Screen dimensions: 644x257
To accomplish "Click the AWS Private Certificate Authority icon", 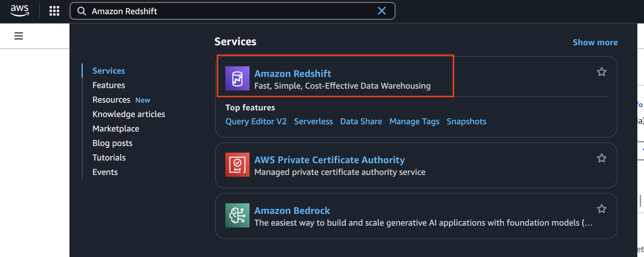I will [237, 165].
